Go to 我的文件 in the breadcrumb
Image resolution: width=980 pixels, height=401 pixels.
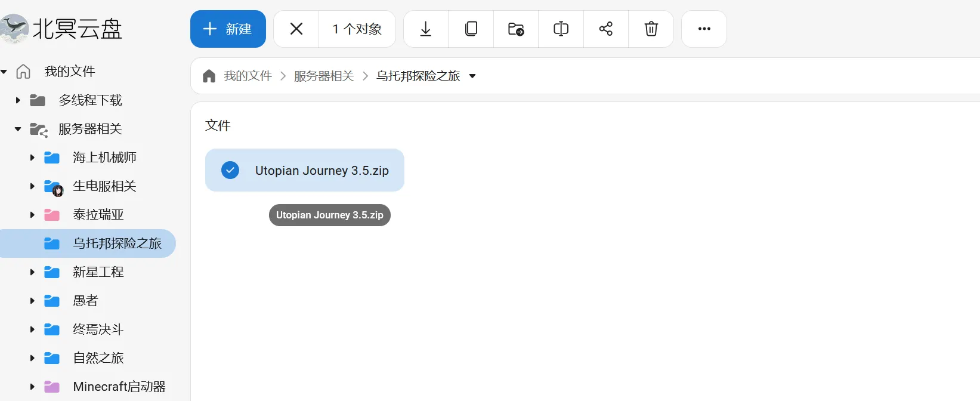[x=248, y=76]
